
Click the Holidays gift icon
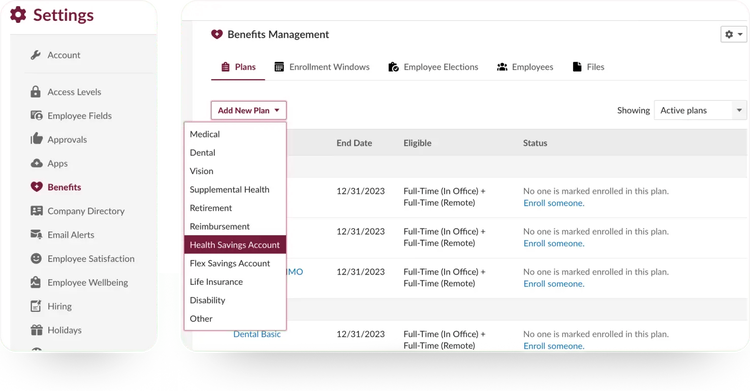click(36, 330)
